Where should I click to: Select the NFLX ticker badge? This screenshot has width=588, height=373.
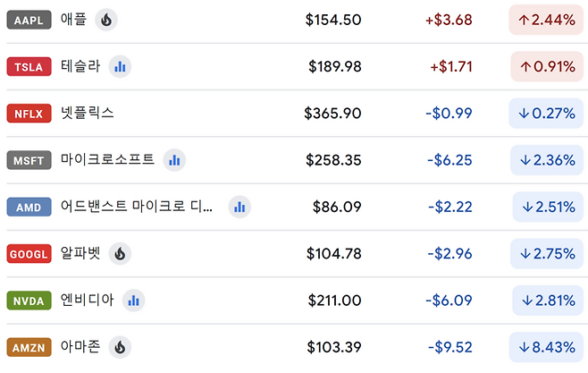pos(29,114)
